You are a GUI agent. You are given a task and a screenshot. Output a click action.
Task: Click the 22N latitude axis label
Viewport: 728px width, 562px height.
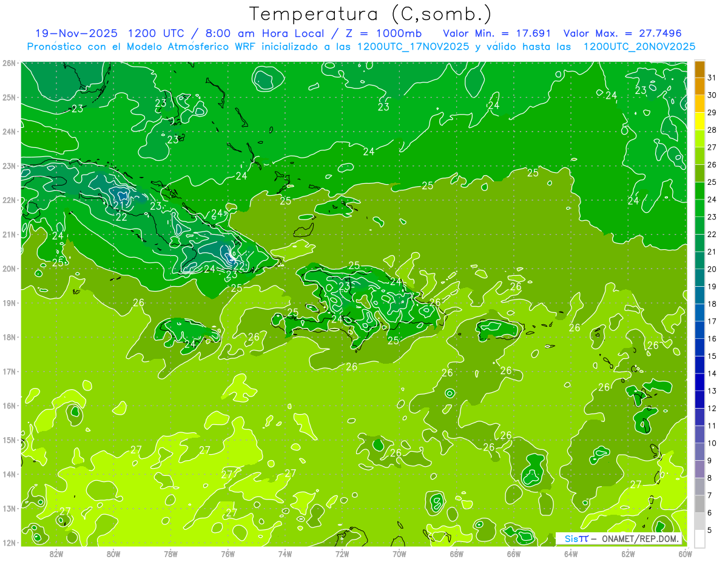tap(8, 200)
